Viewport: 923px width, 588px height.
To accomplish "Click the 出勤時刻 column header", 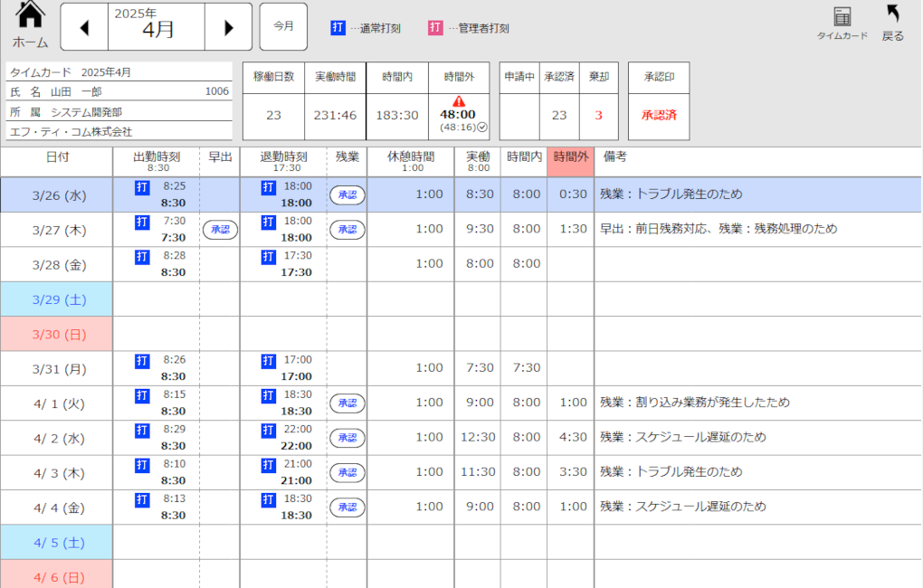I will 157,162.
